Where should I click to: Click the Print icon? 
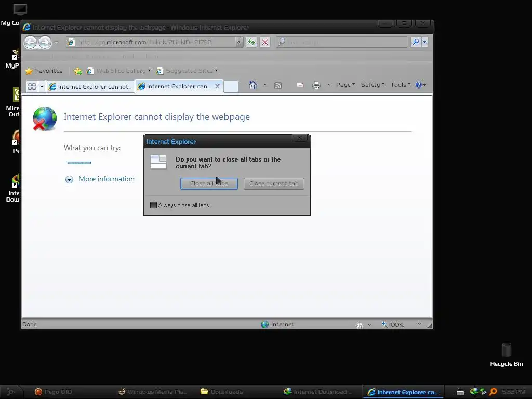[316, 85]
